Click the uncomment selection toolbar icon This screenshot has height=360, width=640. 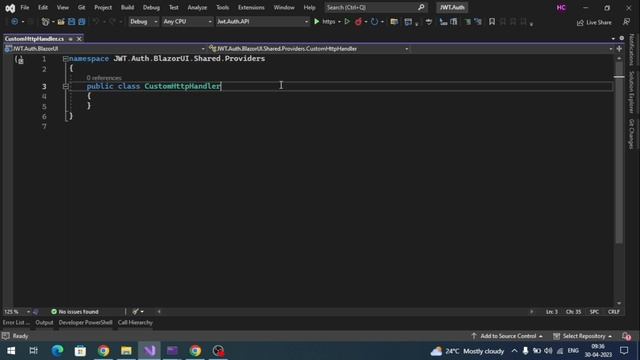[478, 22]
